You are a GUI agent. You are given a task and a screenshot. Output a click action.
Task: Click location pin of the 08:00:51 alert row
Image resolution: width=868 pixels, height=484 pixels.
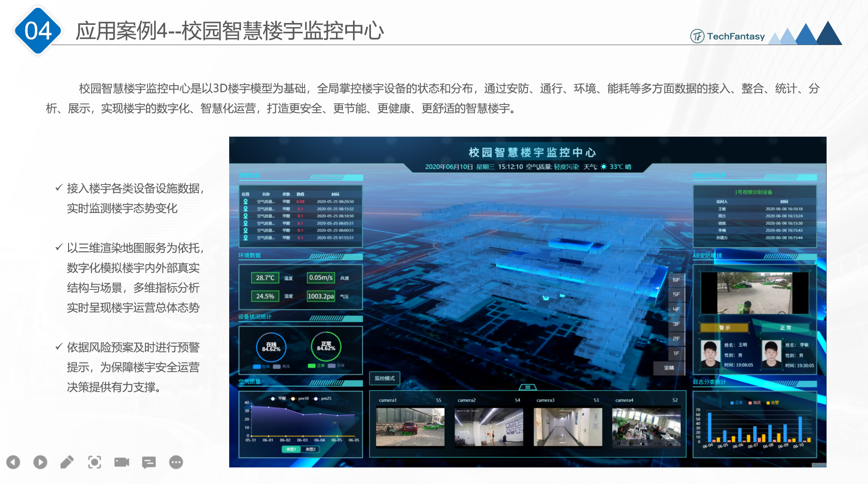[246, 230]
